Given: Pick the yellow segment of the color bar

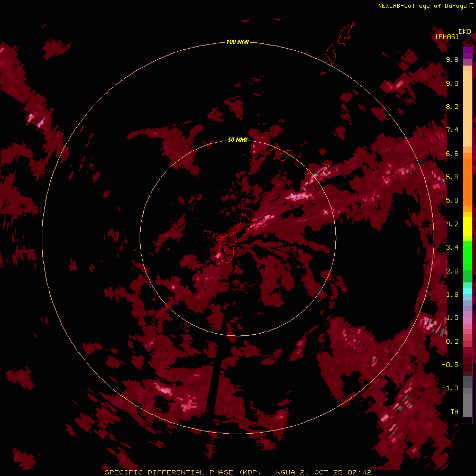Looking at the screenshot, I should point(467,226).
